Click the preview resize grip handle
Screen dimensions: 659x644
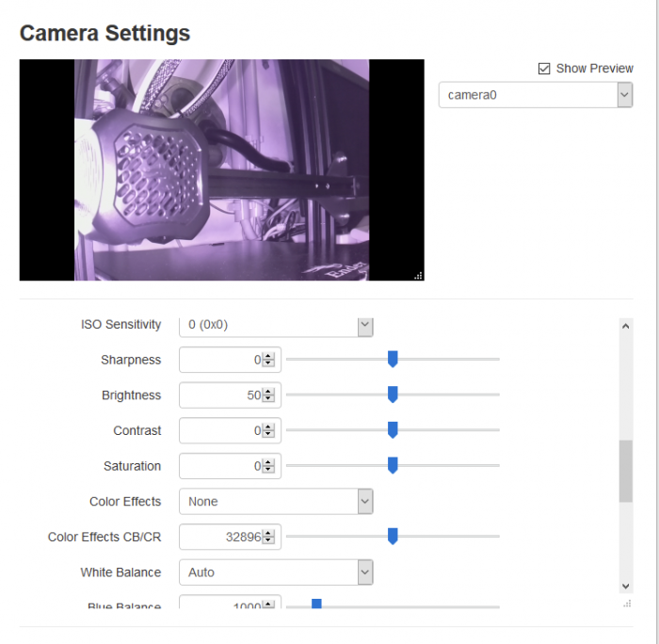(418, 275)
